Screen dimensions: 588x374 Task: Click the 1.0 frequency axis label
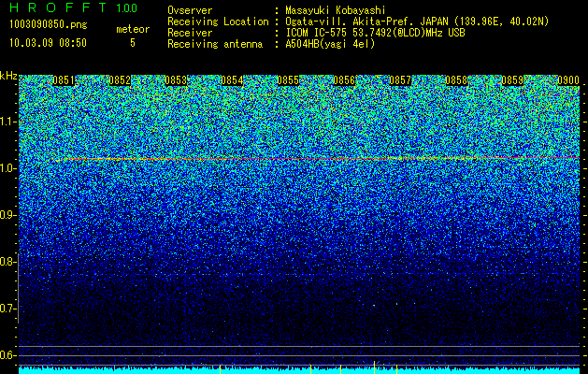coord(7,168)
